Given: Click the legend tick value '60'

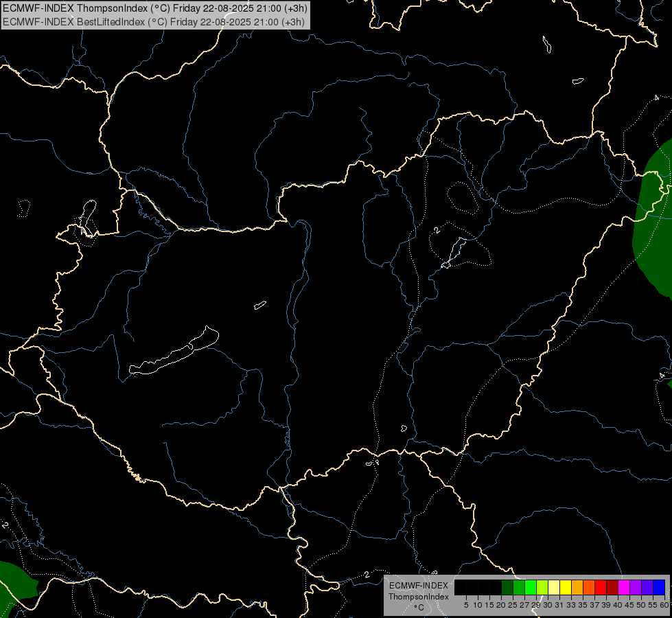Looking at the screenshot, I should pos(664,605).
